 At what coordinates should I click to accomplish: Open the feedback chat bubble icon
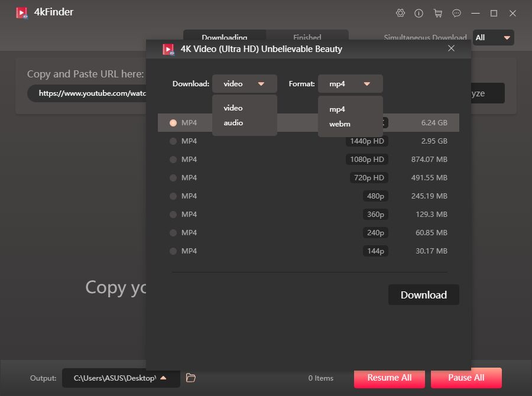tap(457, 13)
